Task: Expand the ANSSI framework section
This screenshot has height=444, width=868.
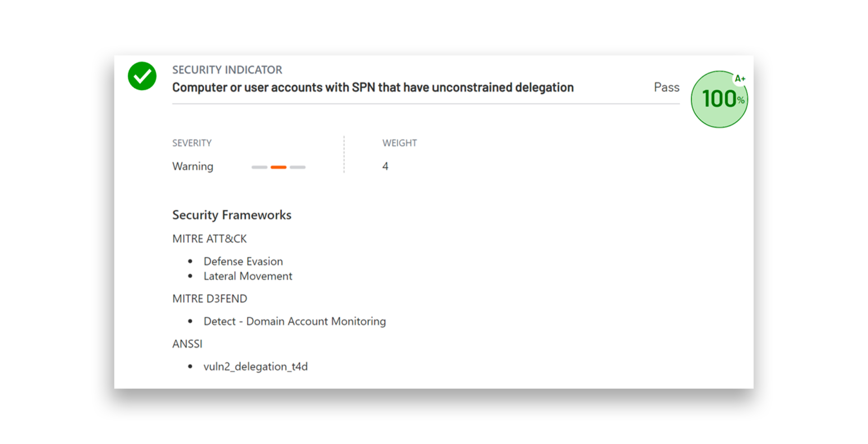Action: coord(187,344)
